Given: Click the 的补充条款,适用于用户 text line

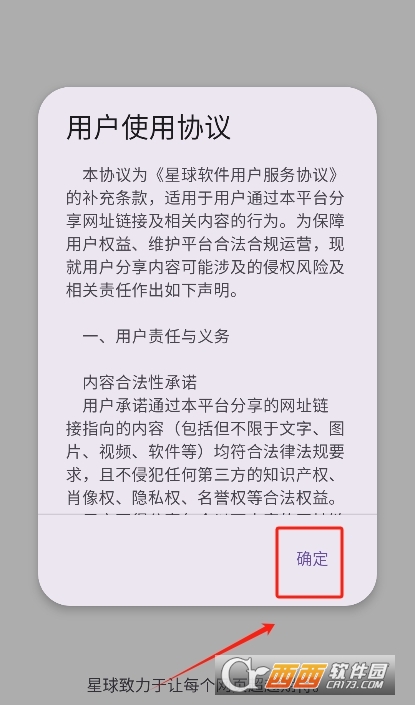Looking at the screenshot, I should coord(205,198).
